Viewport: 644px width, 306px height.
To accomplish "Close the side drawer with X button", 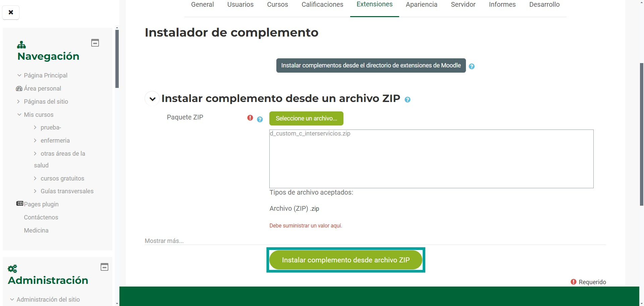I will [x=11, y=12].
